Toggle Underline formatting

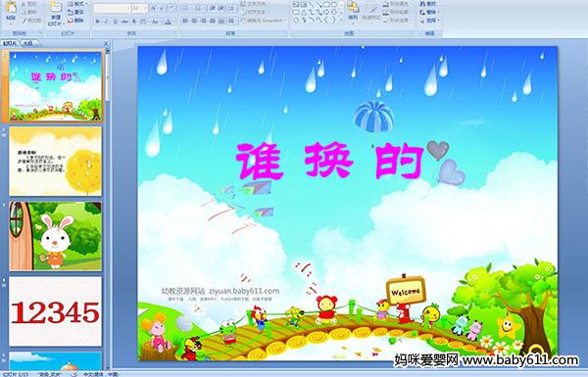(115, 22)
